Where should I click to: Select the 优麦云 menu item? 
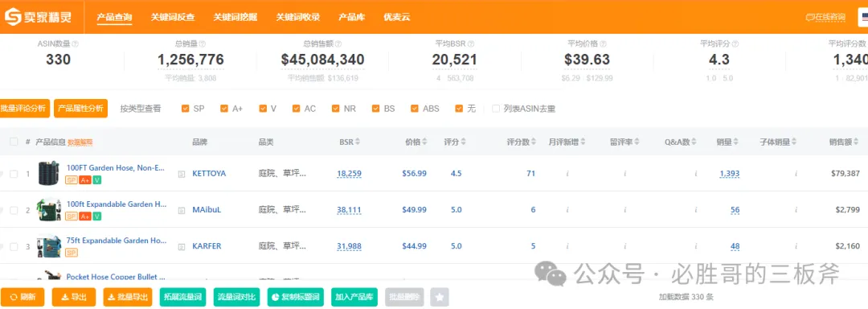[x=397, y=17]
